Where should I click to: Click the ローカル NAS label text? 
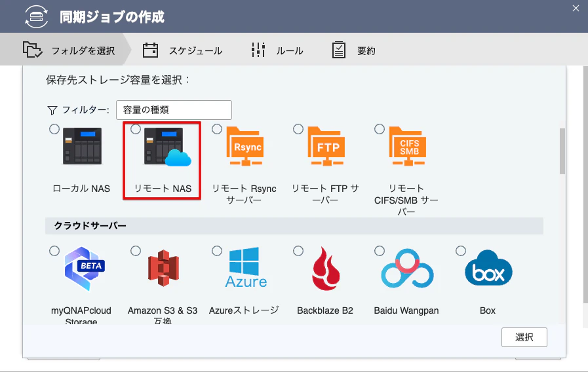81,189
